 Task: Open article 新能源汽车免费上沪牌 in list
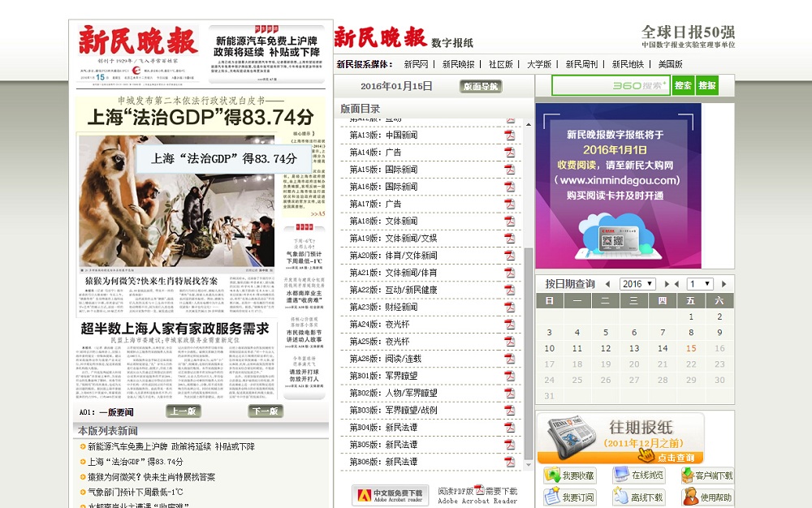[x=171, y=446]
